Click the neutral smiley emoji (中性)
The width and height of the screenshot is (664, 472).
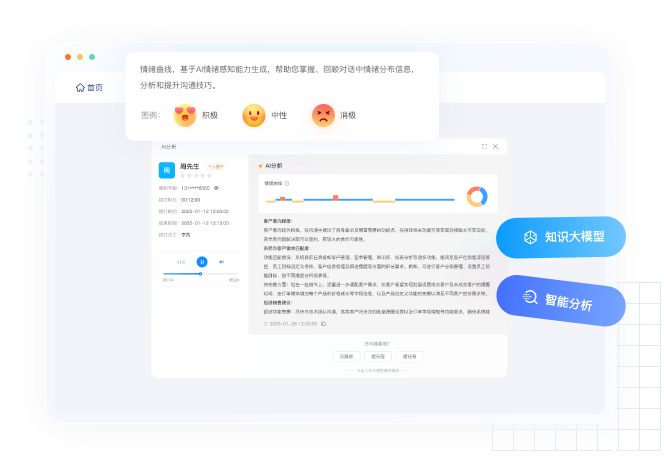coord(254,115)
